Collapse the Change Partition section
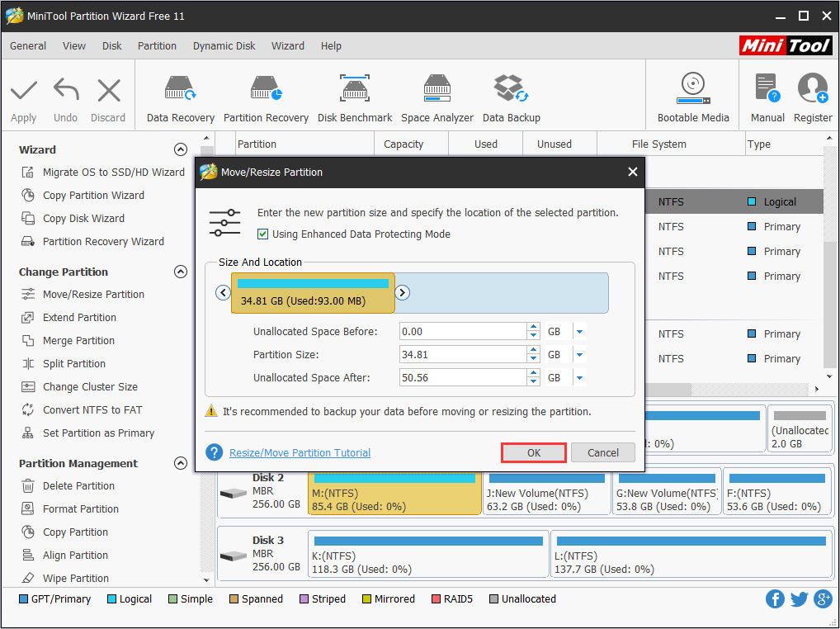Screen dimensions: 840x629 pyautogui.click(x=181, y=272)
